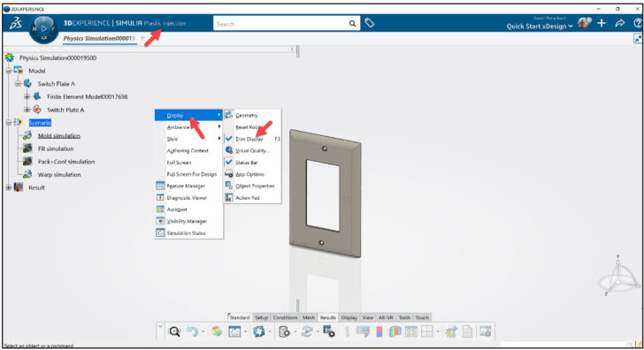Click the undo arrow icon
The height and width of the screenshot is (350, 644).
192,331
